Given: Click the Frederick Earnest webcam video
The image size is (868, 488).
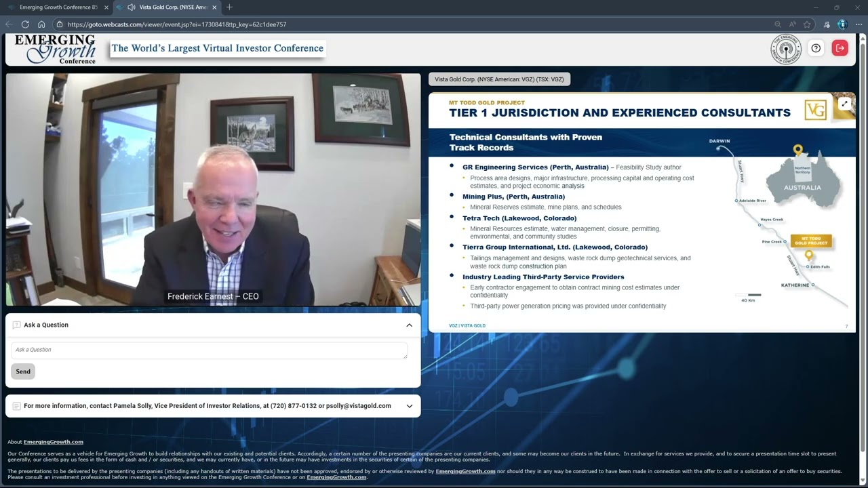Looking at the screenshot, I should coord(213,190).
